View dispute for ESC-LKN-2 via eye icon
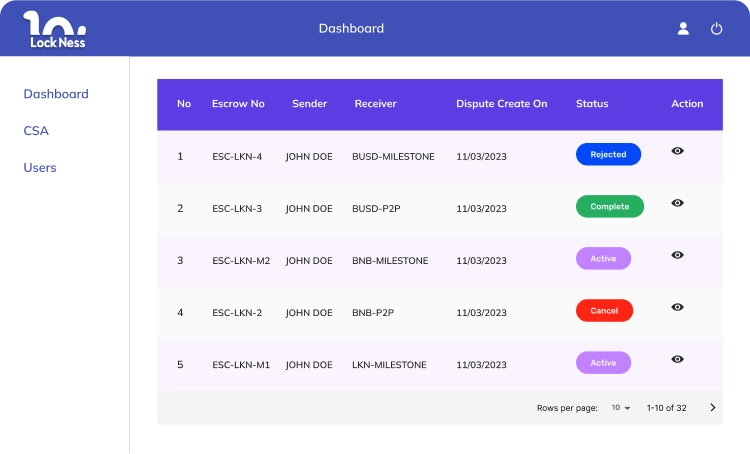The height and width of the screenshot is (454, 750). tap(677, 307)
